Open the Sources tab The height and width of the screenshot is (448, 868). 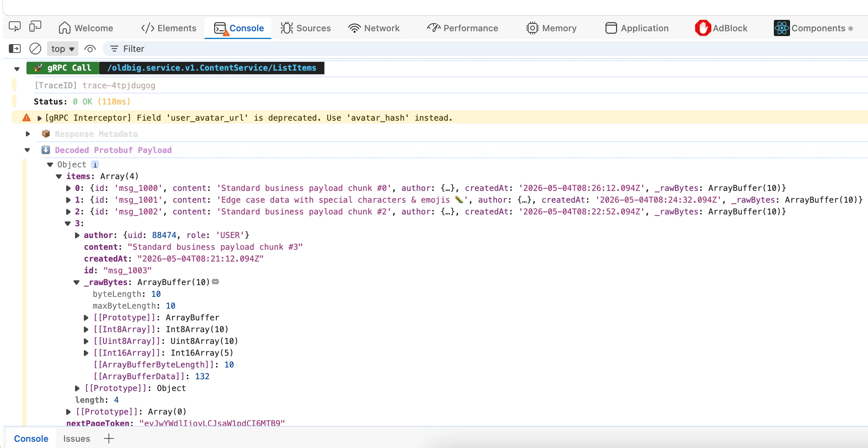tap(306, 28)
